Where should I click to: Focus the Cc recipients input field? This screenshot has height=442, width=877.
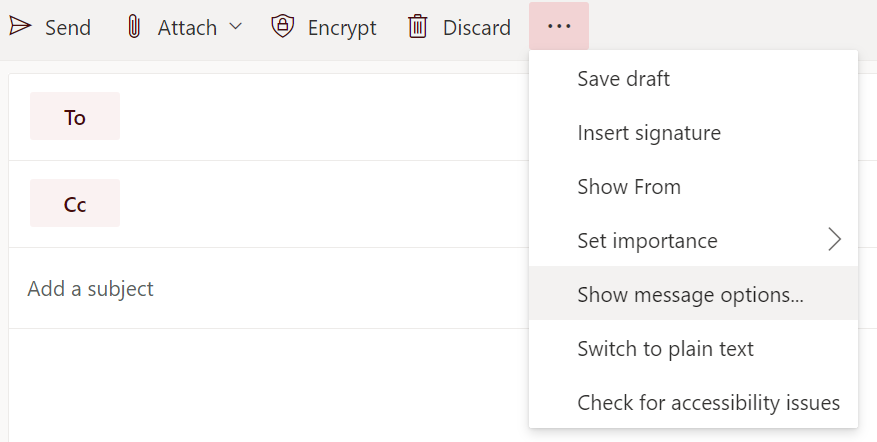[324, 204]
